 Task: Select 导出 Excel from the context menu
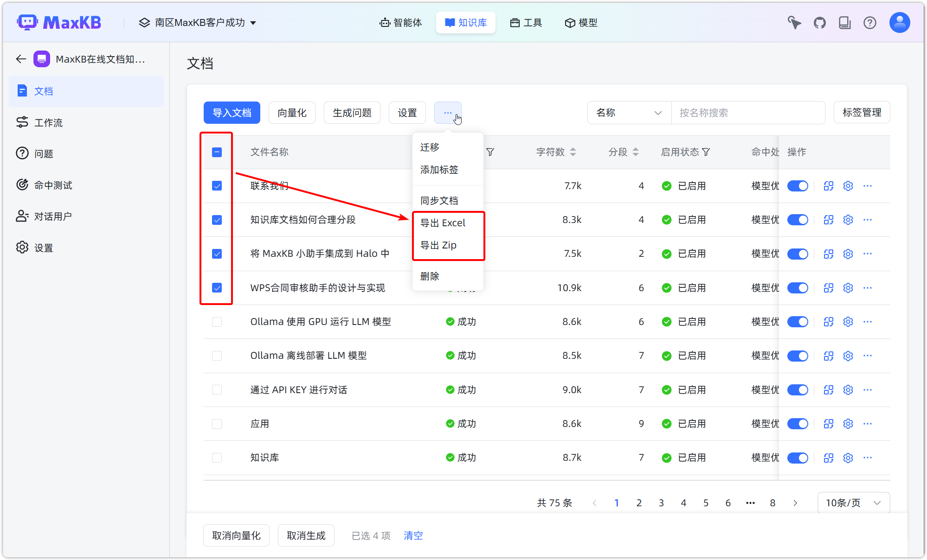442,223
